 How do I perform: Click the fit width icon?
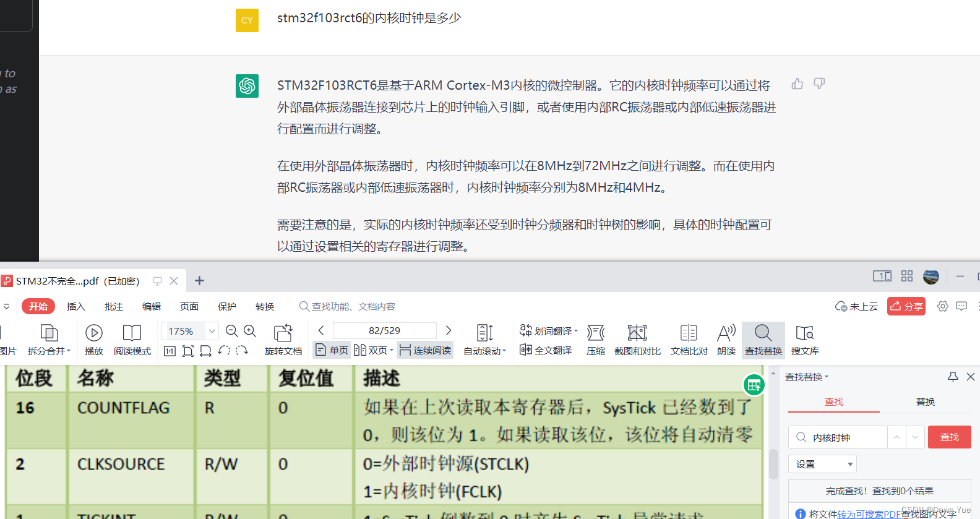point(206,351)
